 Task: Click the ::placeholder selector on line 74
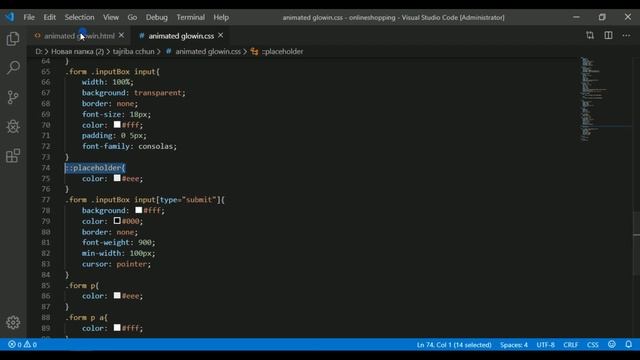(x=95, y=168)
